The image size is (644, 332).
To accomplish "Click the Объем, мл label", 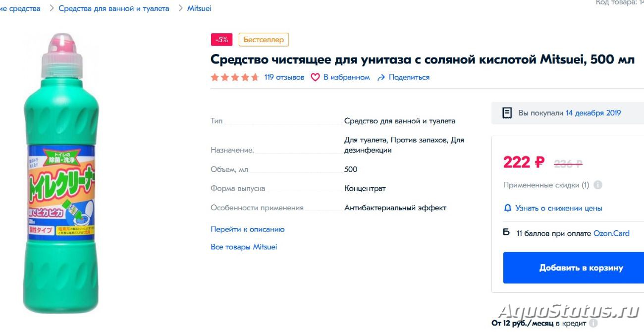I will pyautogui.click(x=229, y=169).
